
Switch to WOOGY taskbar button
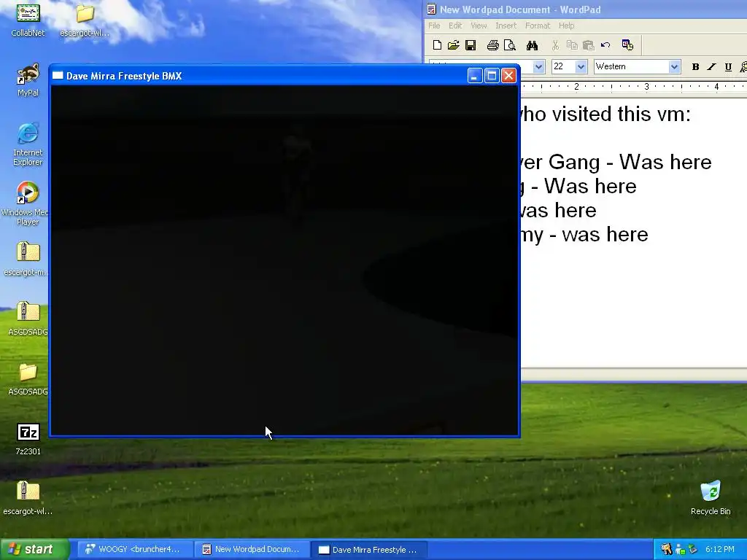tap(133, 550)
